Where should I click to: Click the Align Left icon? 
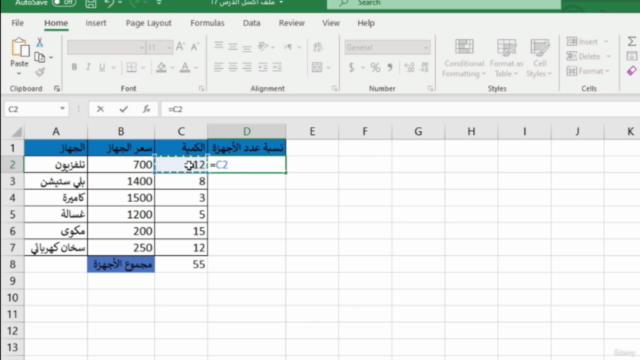(x=219, y=67)
